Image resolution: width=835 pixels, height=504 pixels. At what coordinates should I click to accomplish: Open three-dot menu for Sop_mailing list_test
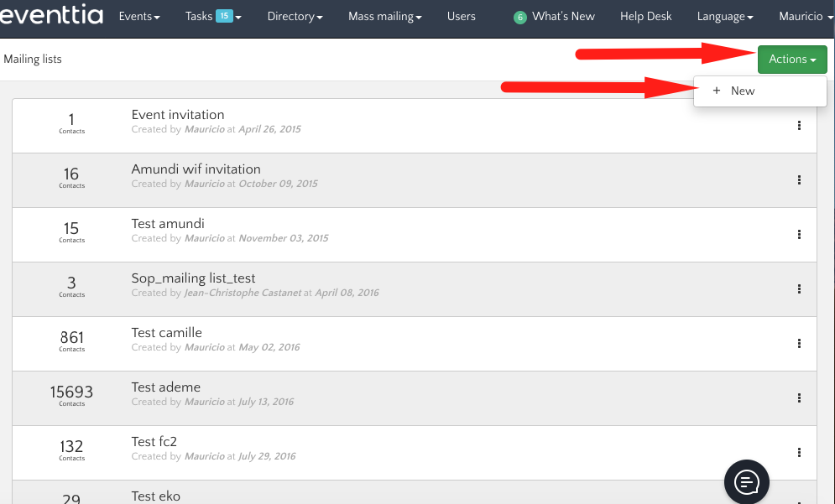[x=799, y=289]
